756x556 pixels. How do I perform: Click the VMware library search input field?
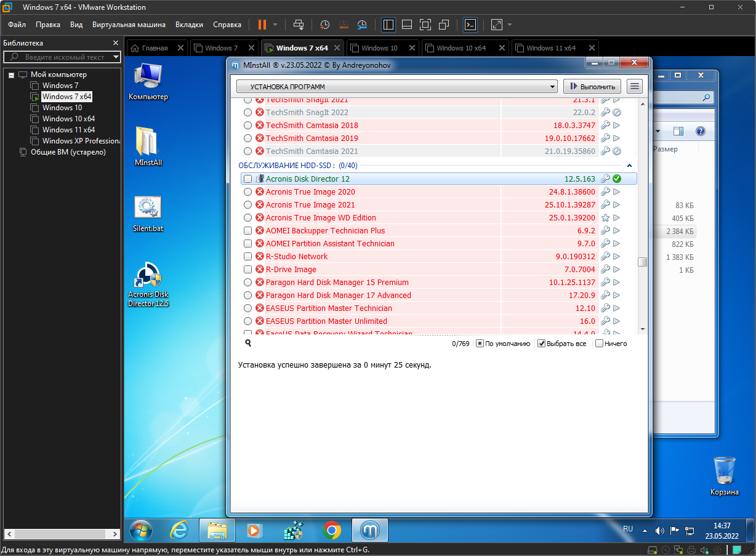(x=62, y=57)
